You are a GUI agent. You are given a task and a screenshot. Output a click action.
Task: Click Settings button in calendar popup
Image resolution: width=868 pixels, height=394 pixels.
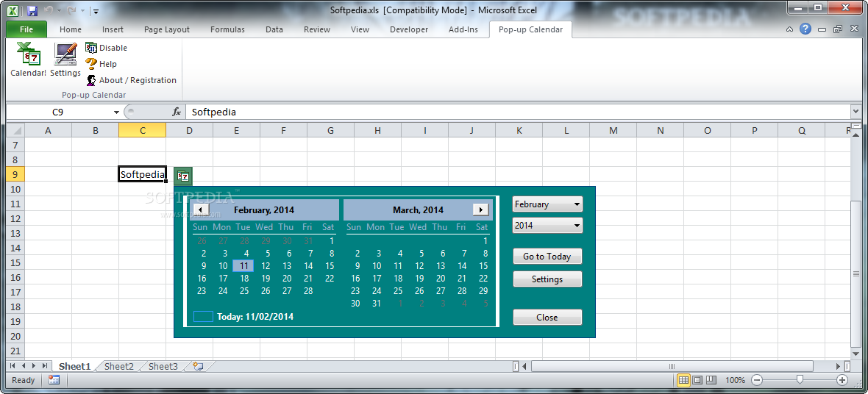[547, 279]
